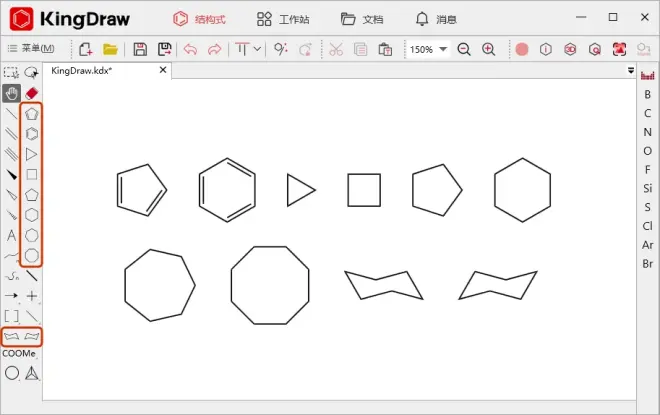660x415 pixels.
Task: Pick the cyclopropane triangle ring tool
Action: (x=32, y=154)
